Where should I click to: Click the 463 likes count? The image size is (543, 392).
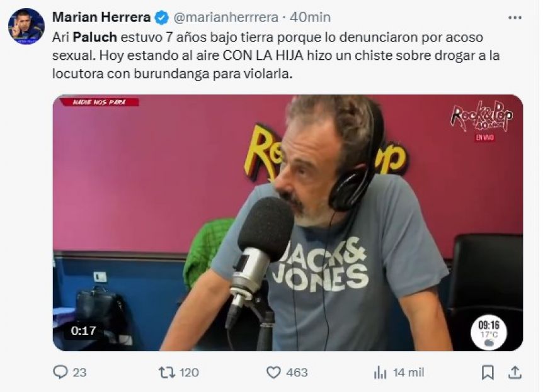(297, 372)
